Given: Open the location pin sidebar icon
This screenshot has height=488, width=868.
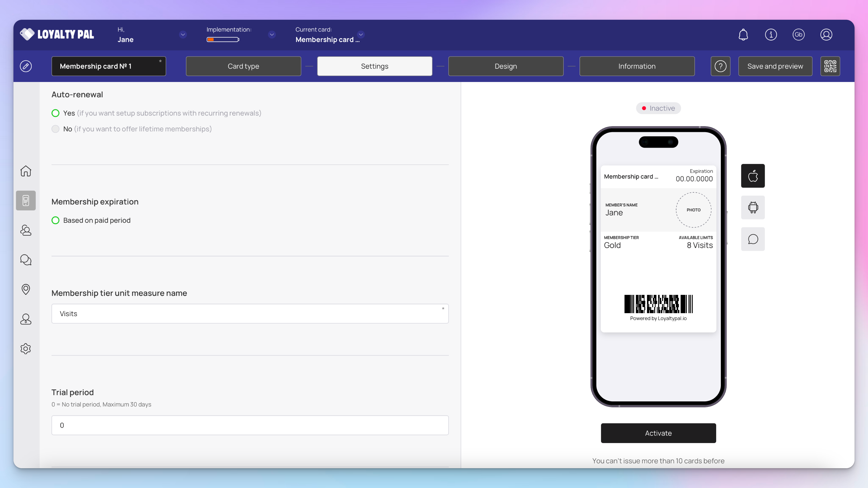Looking at the screenshot, I should [x=26, y=289].
